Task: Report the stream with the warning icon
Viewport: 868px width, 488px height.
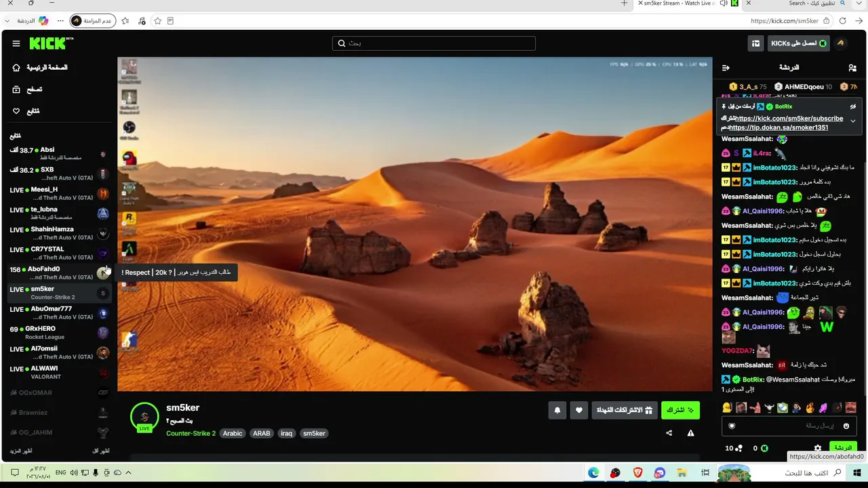Action: pyautogui.click(x=690, y=433)
